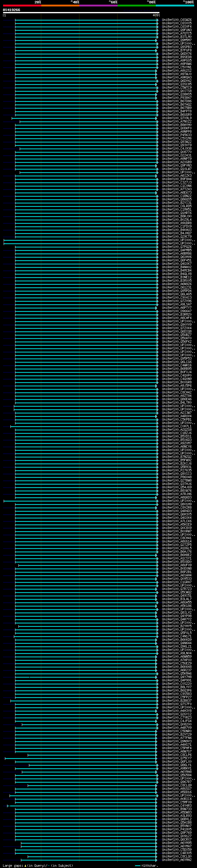Click the query end position 409
This screenshot has width=197, height=868.
pos(155,15)
